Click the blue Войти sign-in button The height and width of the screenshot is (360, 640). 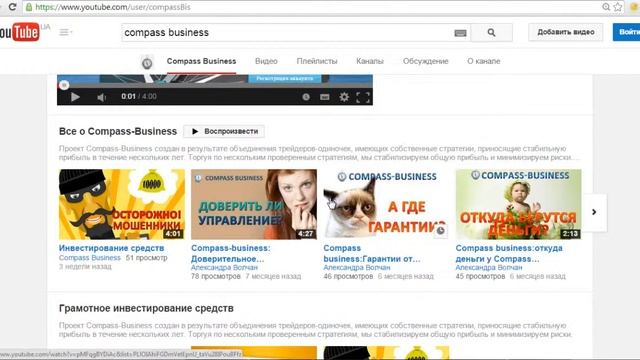click(x=627, y=32)
